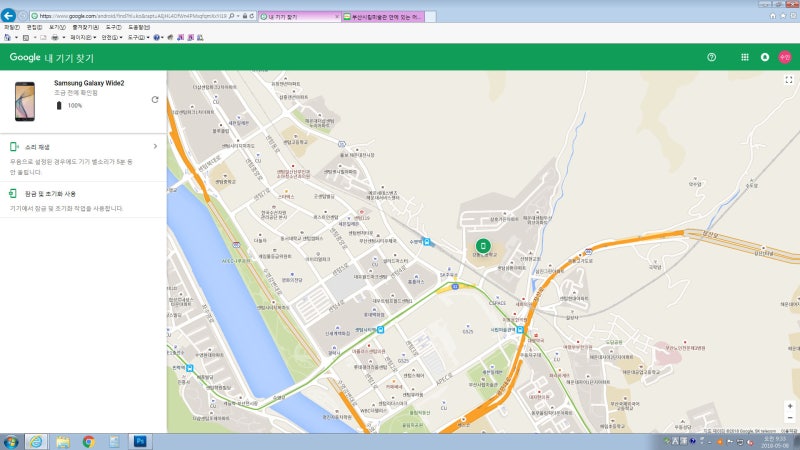
Task: Select 소리 재생 play sound option
Action: click(x=83, y=158)
